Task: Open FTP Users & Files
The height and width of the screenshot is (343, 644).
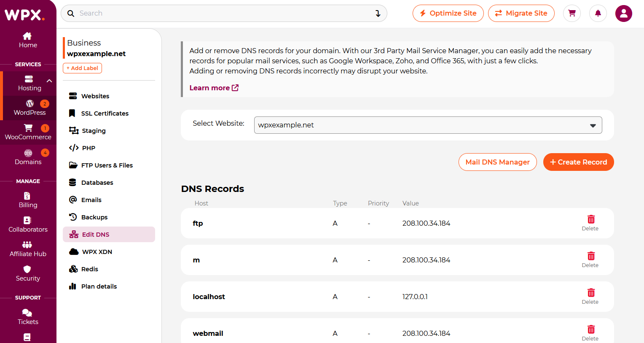Action: click(x=109, y=165)
